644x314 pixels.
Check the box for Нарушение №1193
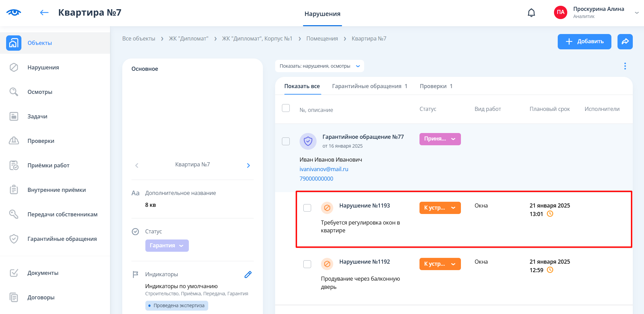[x=307, y=208]
